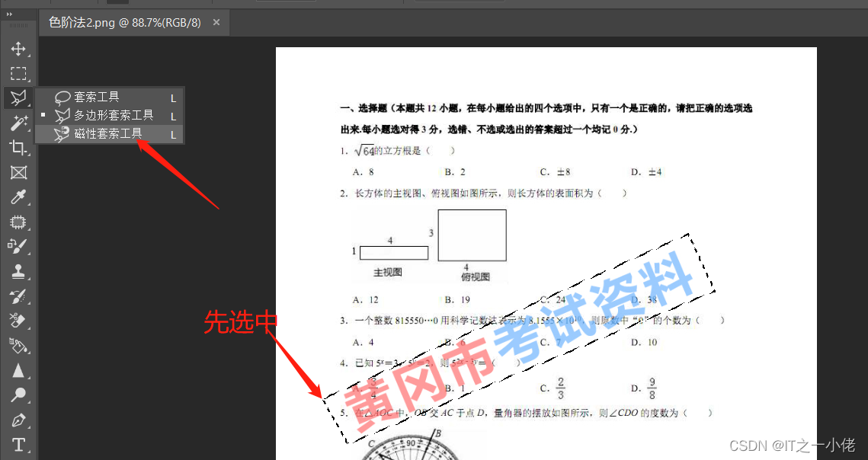Viewport: 868px width, 460px height.
Task: Select the Horizontal Type tool
Action: point(18,445)
